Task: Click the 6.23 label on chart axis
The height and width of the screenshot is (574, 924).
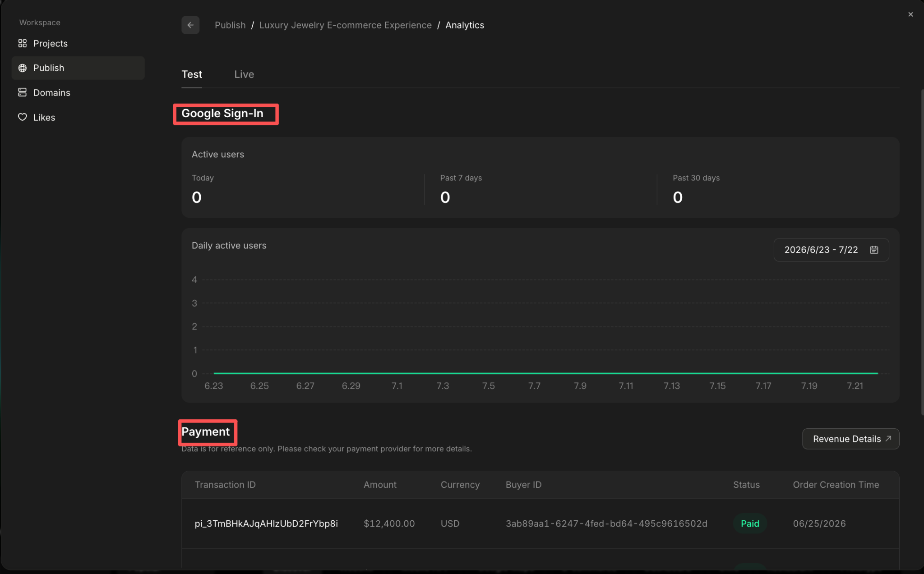Action: pyautogui.click(x=214, y=386)
